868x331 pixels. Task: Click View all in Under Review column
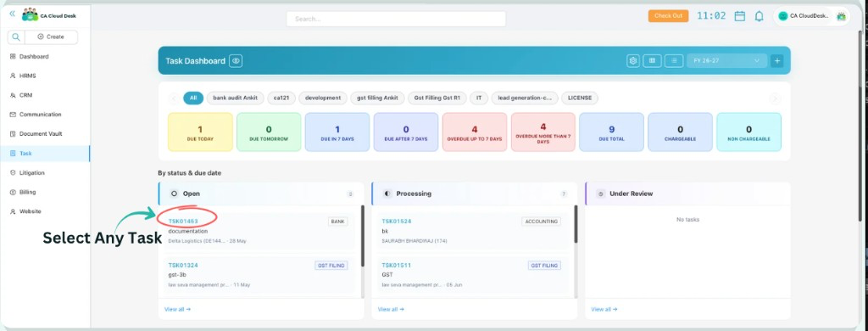click(604, 310)
